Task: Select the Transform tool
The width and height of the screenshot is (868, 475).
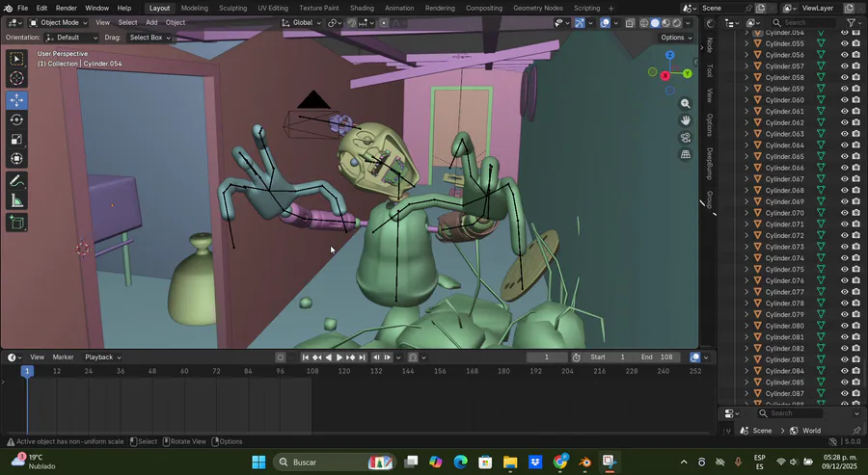Action: pyautogui.click(x=16, y=159)
